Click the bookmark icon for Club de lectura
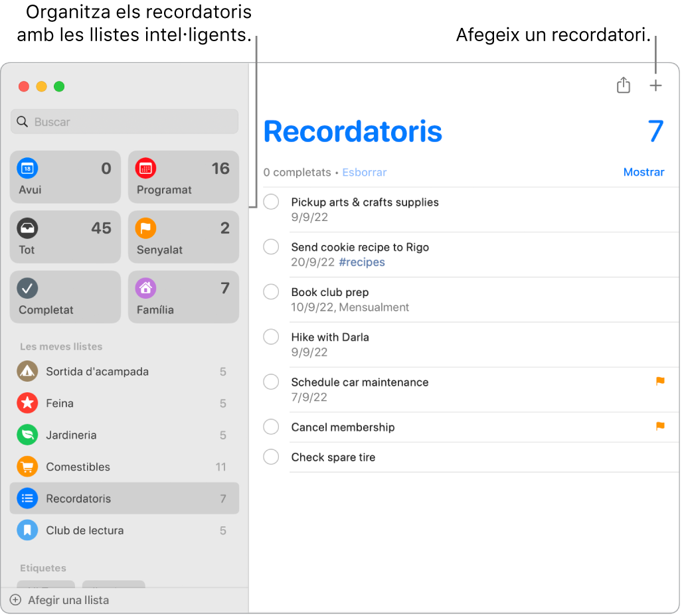This screenshot has width=682, height=616. pos(27,530)
